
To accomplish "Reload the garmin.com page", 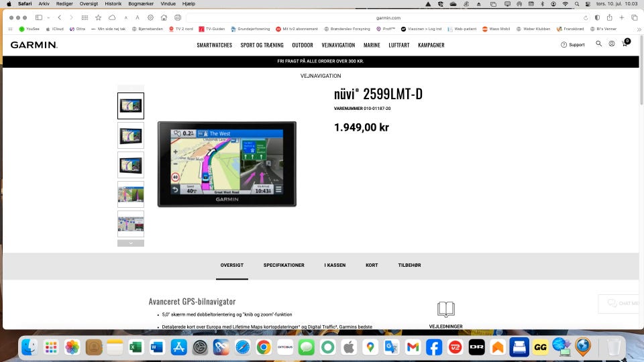I will tap(585, 18).
